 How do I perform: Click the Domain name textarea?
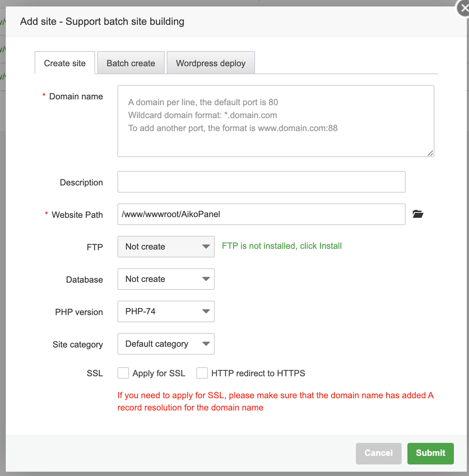pos(276,121)
